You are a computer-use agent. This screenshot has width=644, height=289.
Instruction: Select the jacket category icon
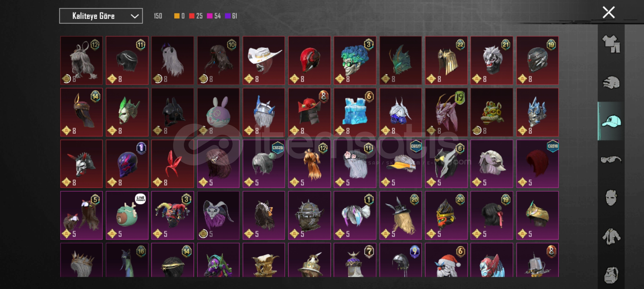(611, 236)
